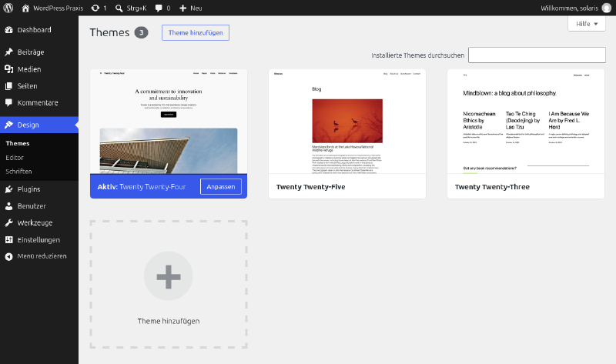
Task: Click the Plugins plug icon
Action: pyautogui.click(x=8, y=189)
